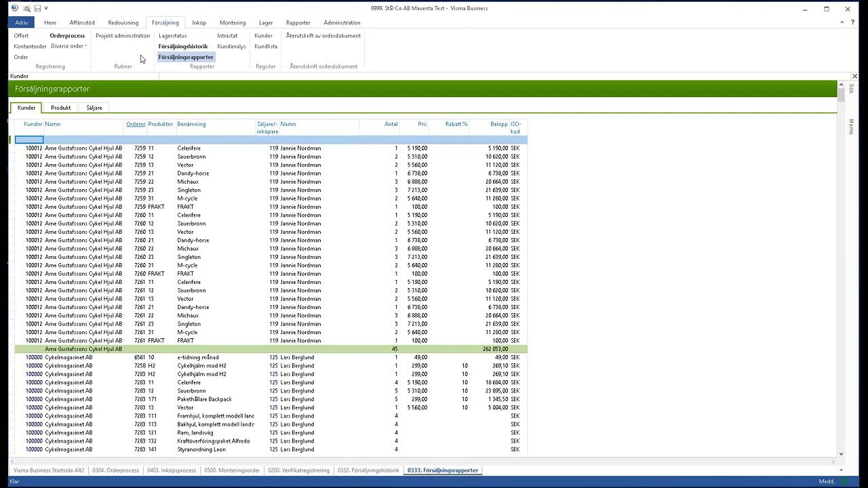
Task: Click the Visma Business application logo icon
Action: click(15, 8)
